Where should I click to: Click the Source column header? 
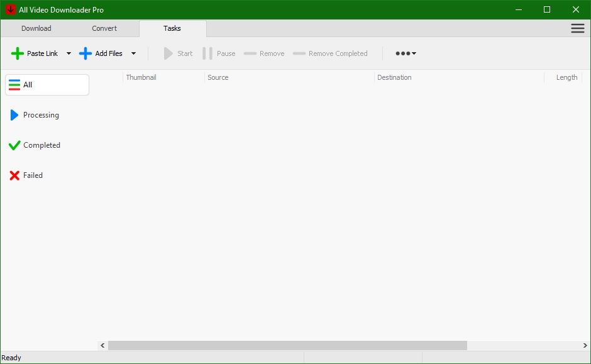pos(218,77)
